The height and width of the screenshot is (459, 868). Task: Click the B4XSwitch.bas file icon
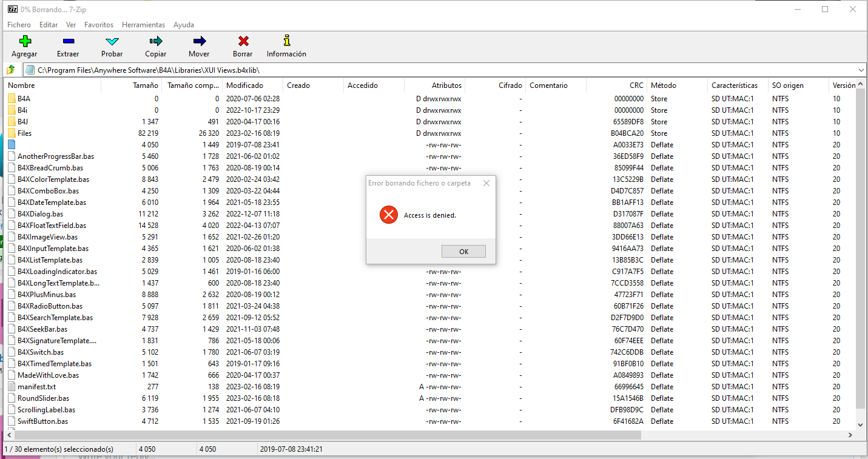(x=12, y=352)
